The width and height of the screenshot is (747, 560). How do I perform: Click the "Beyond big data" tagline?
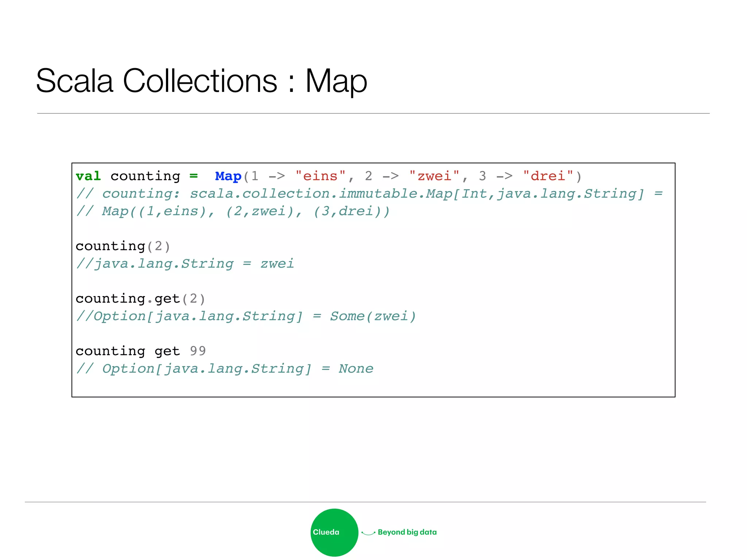click(407, 532)
